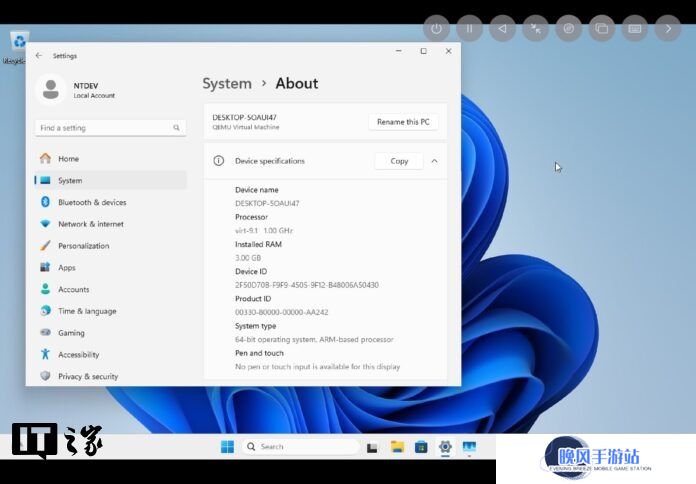The height and width of the screenshot is (484, 696).
Task: Collapse the Device specifications section
Action: 435,161
